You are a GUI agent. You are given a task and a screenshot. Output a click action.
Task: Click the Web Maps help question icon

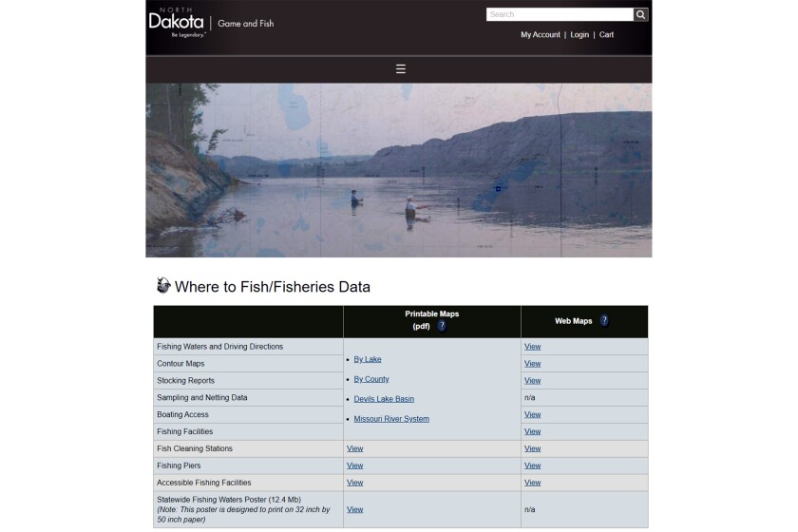[604, 321]
